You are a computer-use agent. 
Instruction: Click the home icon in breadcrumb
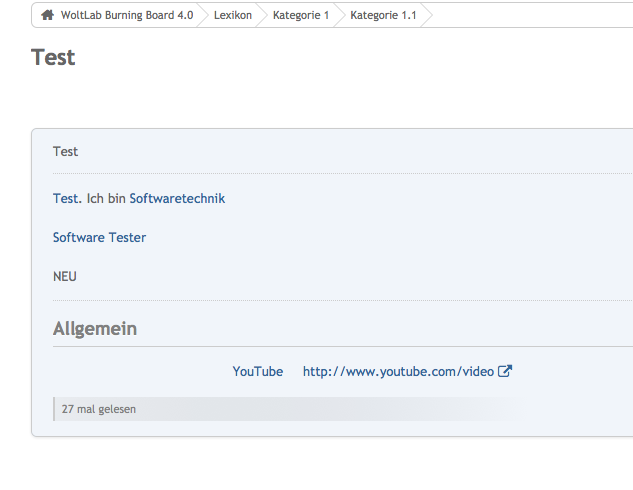47,15
